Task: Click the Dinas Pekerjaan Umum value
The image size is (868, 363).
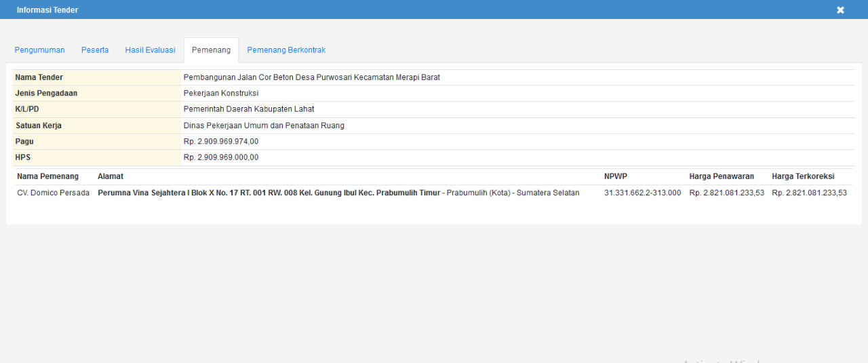Action: pos(264,126)
